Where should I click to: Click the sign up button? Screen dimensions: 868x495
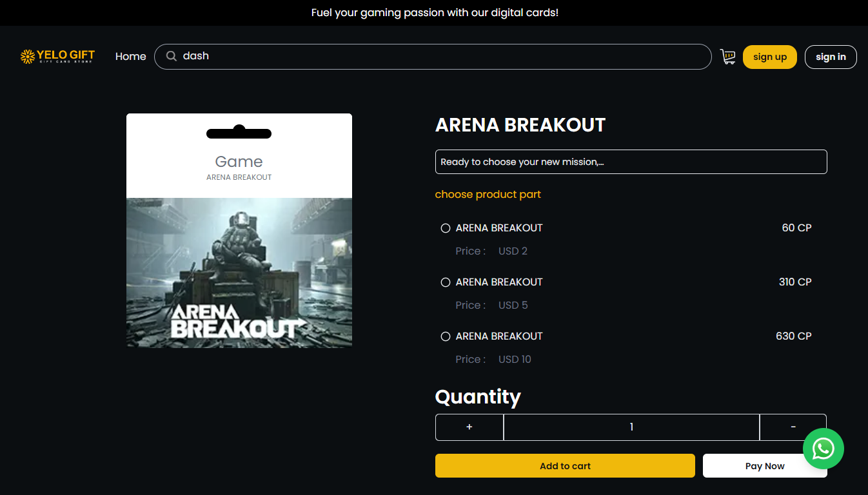770,57
